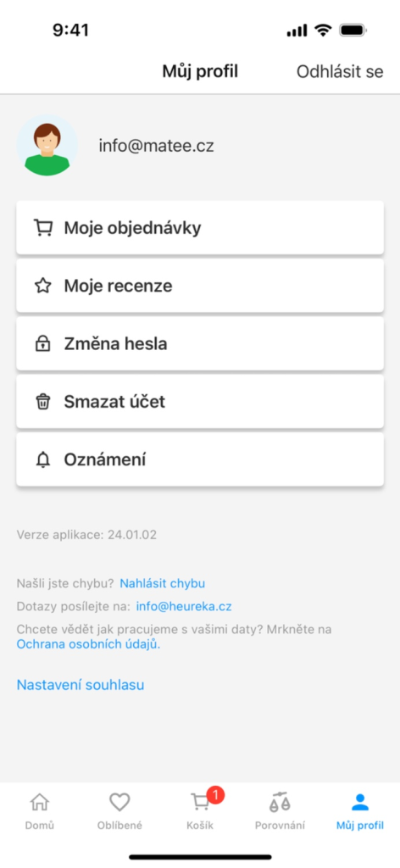Open the Změna hesla row

click(x=200, y=344)
